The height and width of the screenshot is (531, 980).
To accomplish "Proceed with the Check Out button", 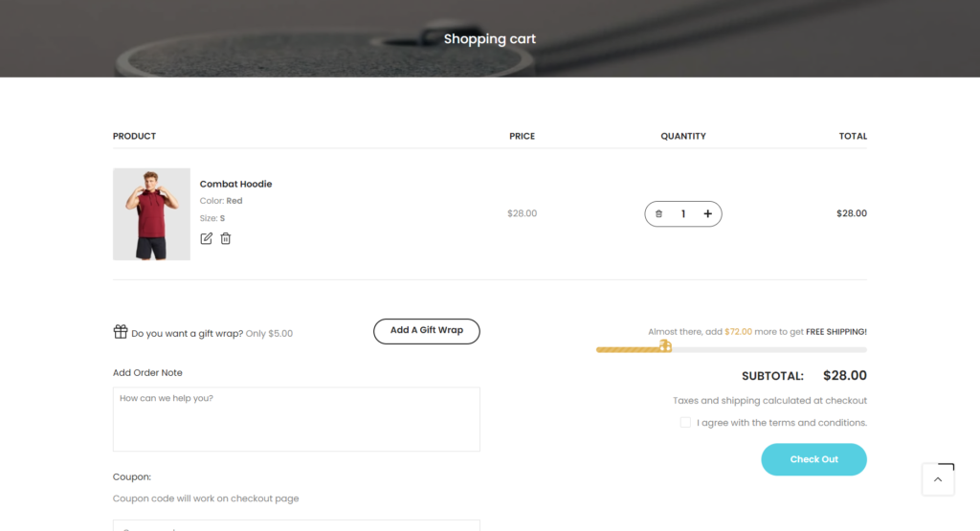I will 813,459.
